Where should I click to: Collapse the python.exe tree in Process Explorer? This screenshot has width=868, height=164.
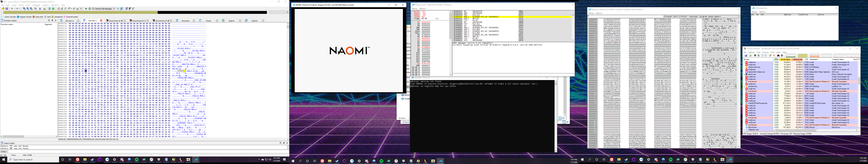click(x=744, y=74)
